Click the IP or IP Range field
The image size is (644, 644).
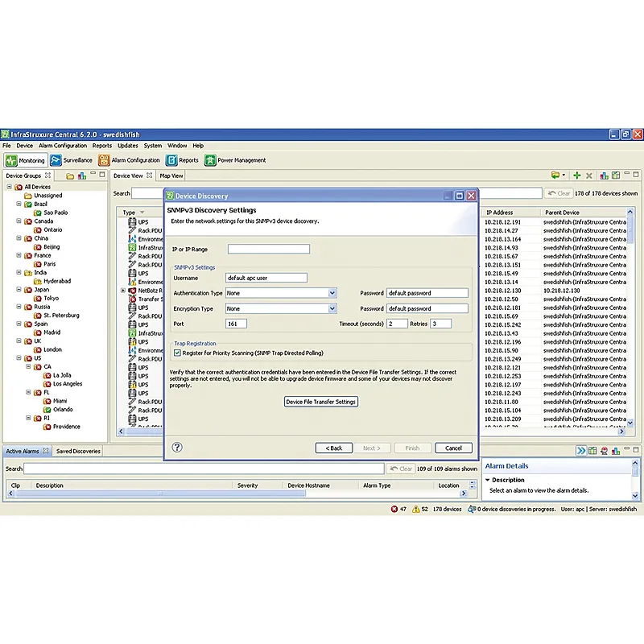[x=269, y=249]
